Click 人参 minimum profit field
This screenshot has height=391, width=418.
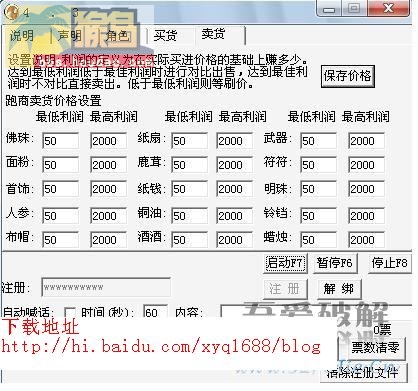pyautogui.click(x=61, y=216)
